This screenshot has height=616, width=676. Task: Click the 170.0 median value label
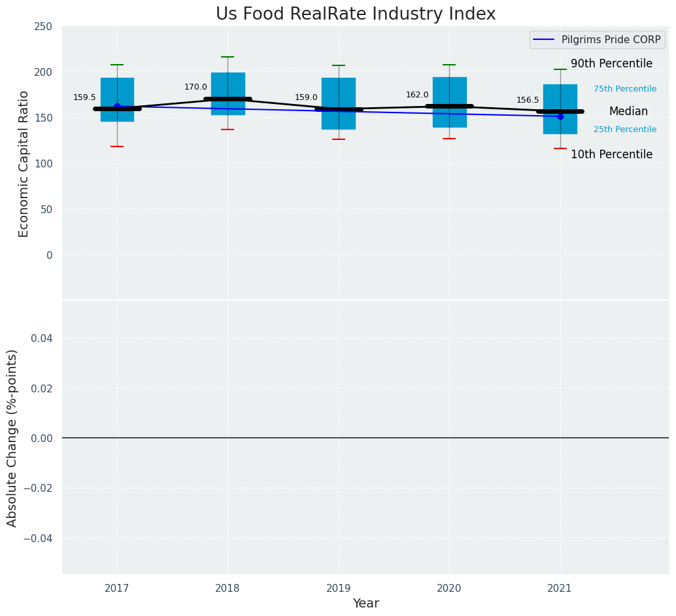[x=195, y=87]
